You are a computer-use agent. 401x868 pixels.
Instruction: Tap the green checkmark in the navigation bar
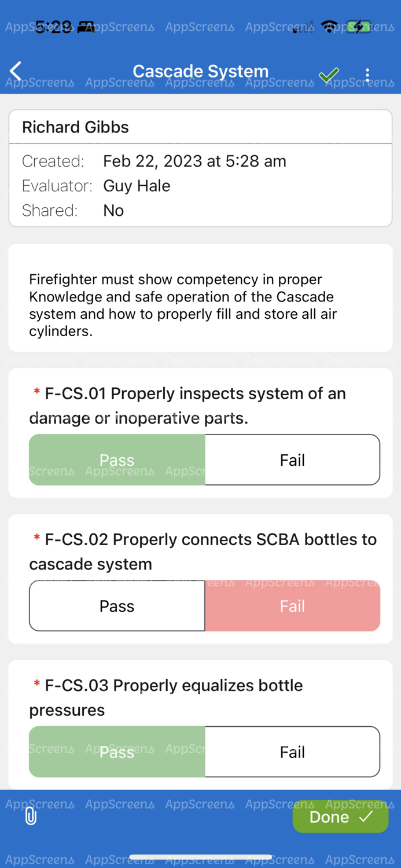pyautogui.click(x=329, y=74)
